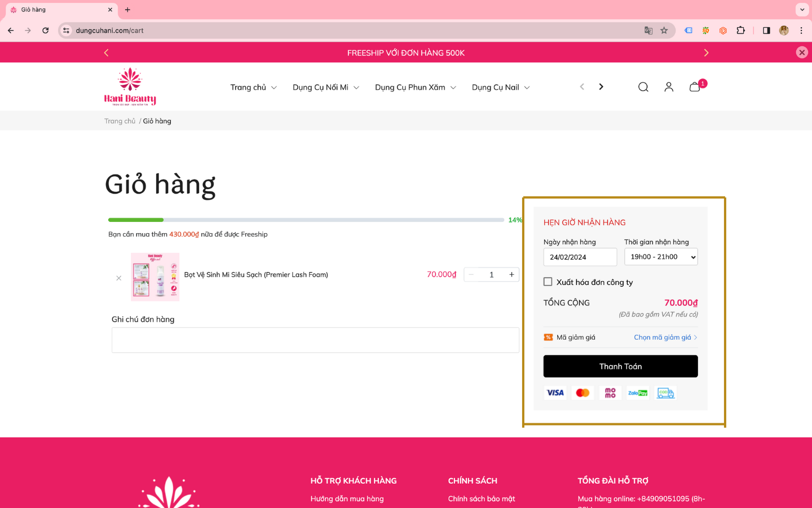
Task: Toggle browser side panel
Action: click(x=766, y=30)
